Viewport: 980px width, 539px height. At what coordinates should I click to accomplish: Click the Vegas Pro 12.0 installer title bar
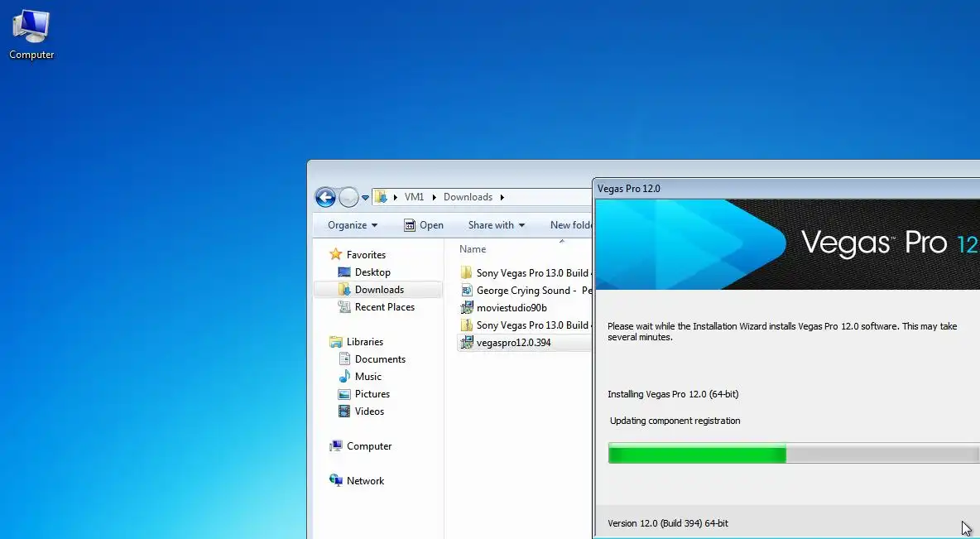(x=786, y=189)
